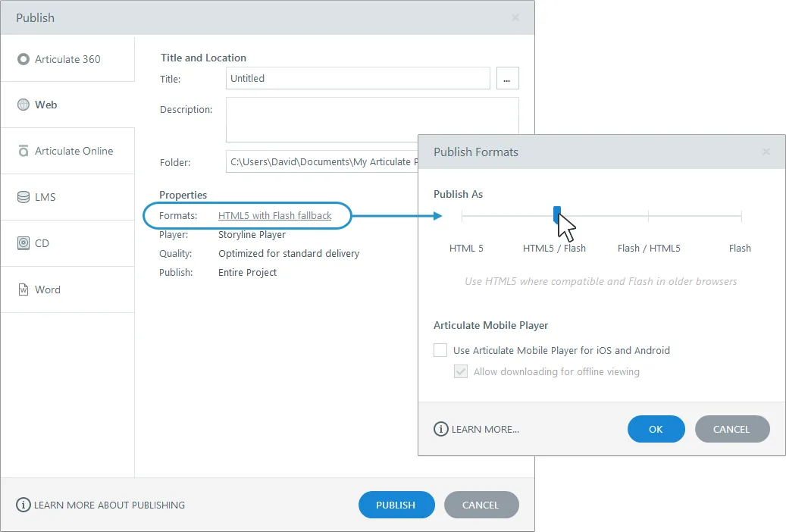The height and width of the screenshot is (532, 786).
Task: Enable Use Articulate Mobile Player for iOS and Android
Action: pos(440,350)
